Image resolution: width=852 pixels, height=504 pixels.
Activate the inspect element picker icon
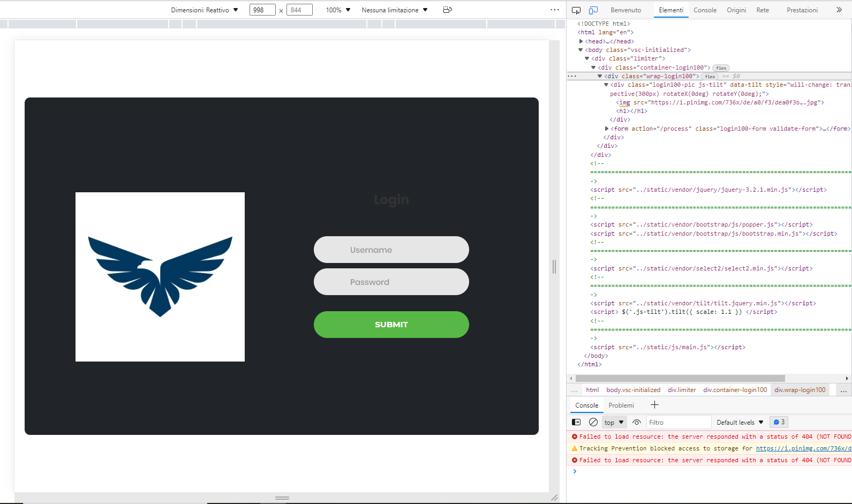pos(576,10)
